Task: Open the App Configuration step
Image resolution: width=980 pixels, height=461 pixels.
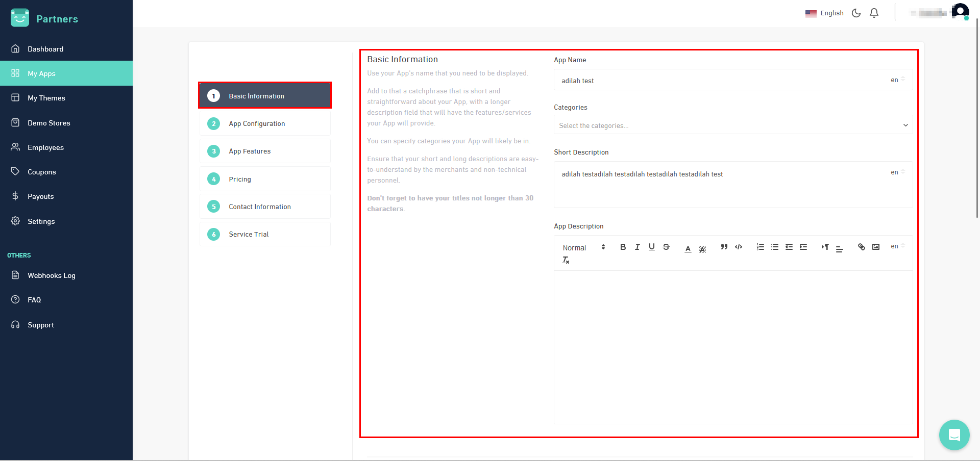Action: click(x=264, y=123)
